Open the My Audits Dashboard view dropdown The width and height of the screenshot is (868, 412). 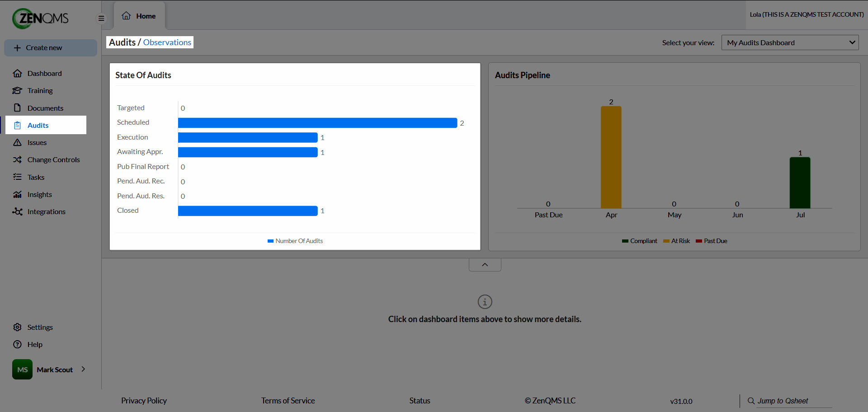(790, 42)
